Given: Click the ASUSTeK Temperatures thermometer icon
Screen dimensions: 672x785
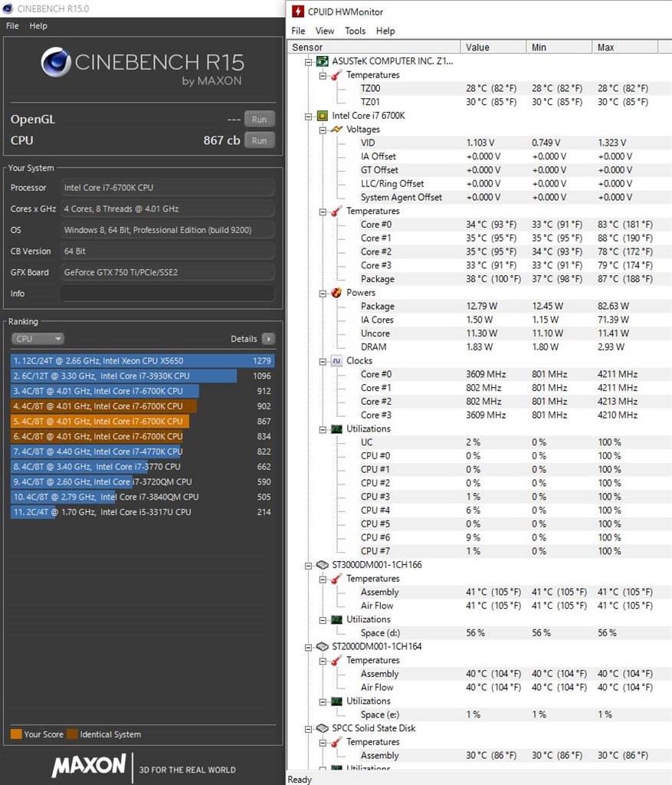Looking at the screenshot, I should coord(336,74).
